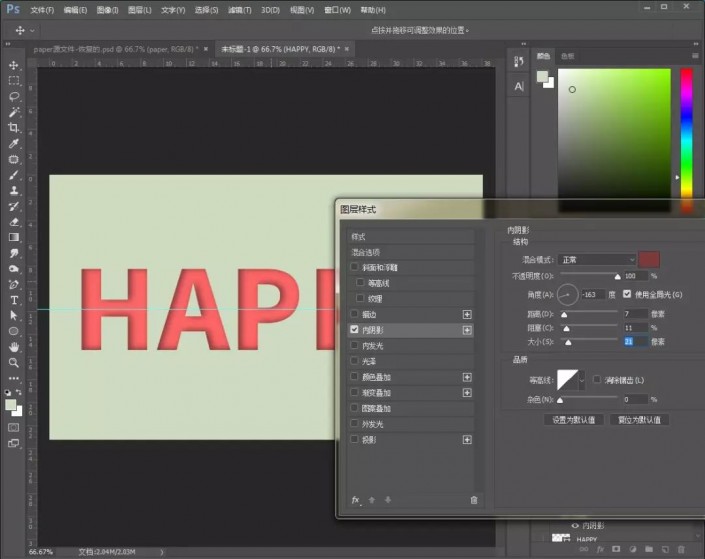
Task: Choose the Hand tool
Action: click(13, 347)
